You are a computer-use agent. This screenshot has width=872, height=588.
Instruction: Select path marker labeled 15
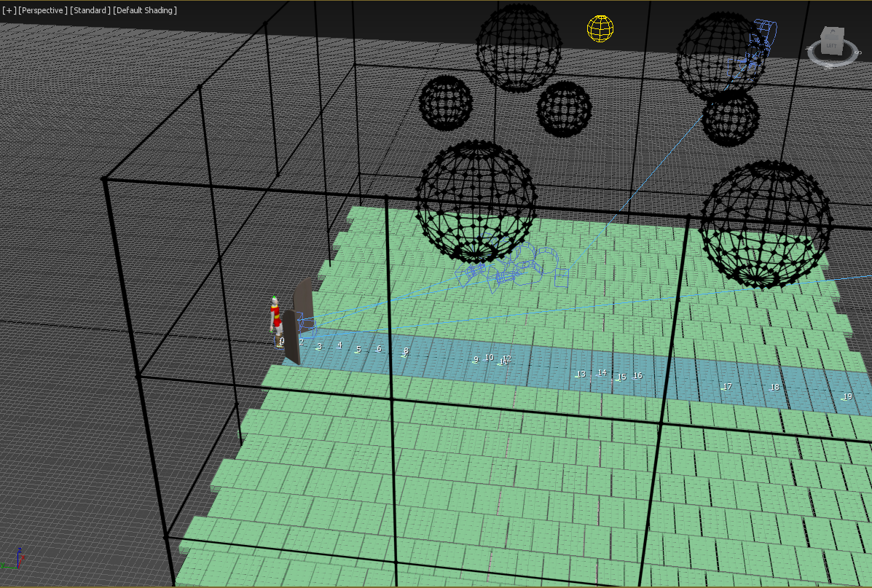tap(621, 377)
